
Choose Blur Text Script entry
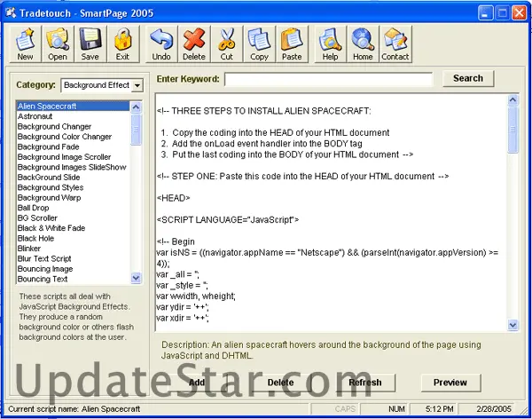pyautogui.click(x=73, y=259)
